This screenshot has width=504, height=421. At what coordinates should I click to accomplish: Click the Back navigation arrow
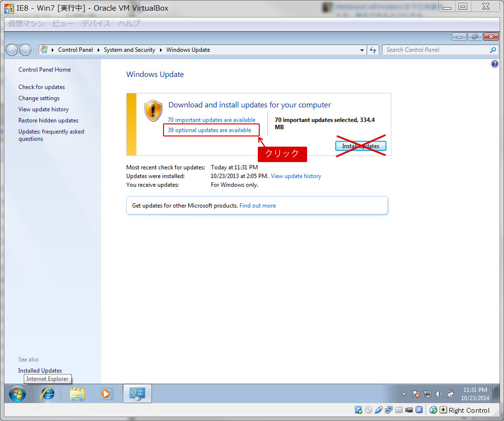point(12,50)
